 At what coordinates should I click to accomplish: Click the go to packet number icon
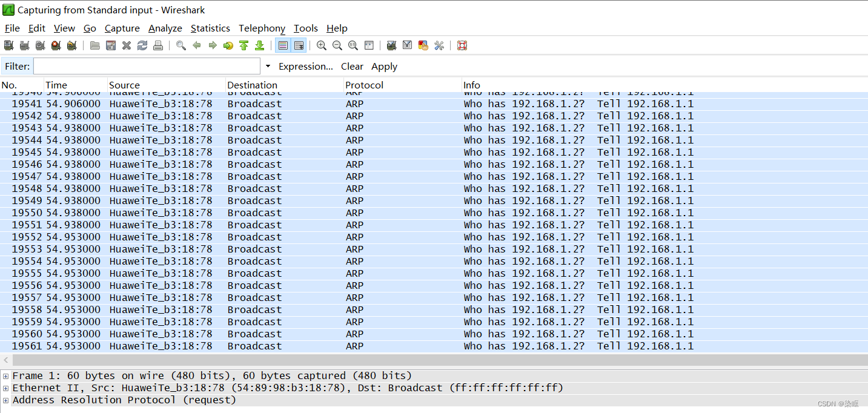pyautogui.click(x=228, y=45)
